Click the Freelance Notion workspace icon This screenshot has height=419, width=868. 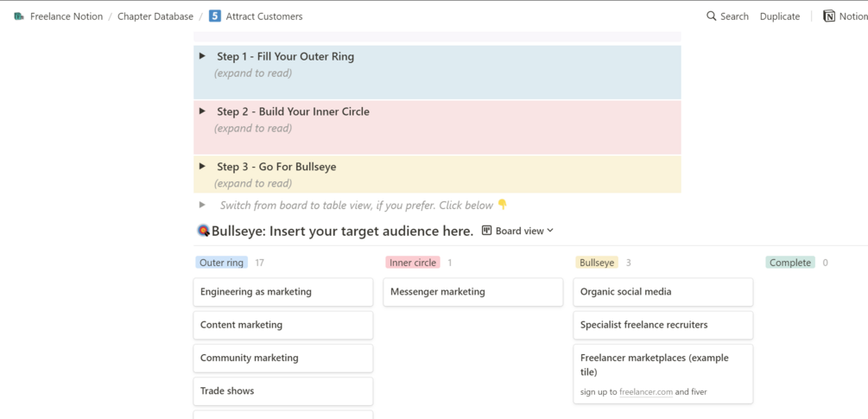click(19, 16)
